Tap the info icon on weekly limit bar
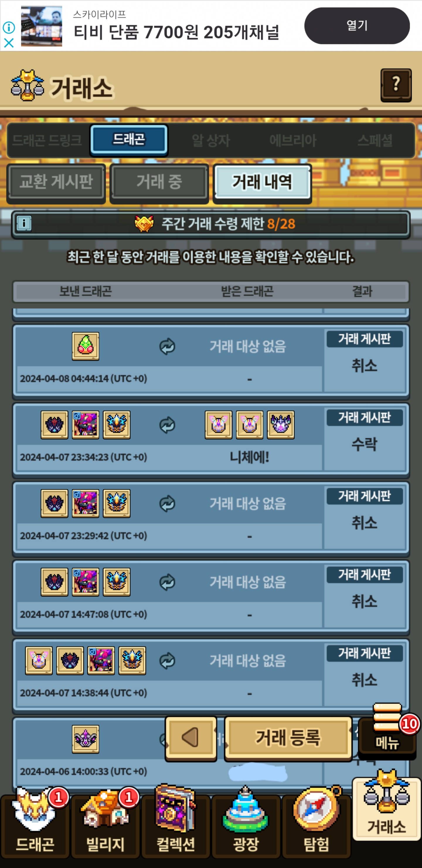 pos(24,223)
